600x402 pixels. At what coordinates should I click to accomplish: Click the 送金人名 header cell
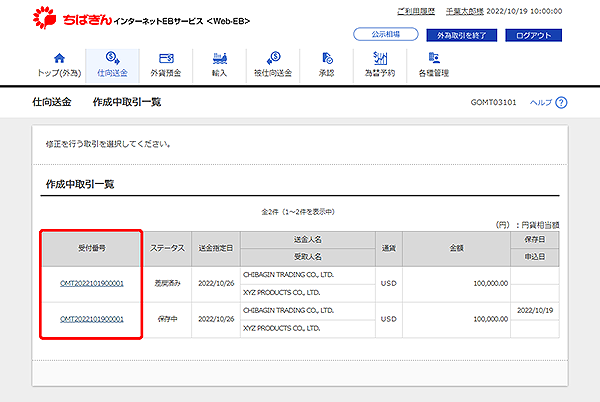point(308,240)
